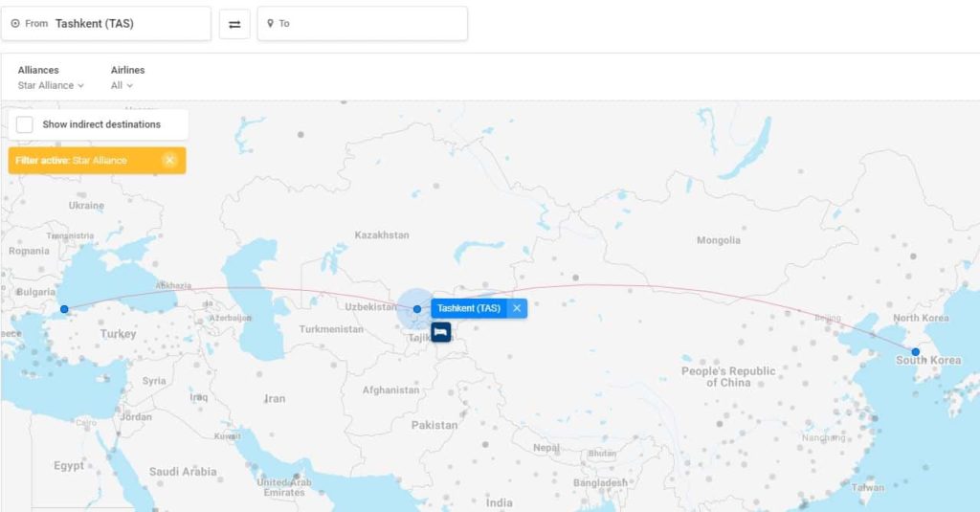Click the Show indirect destinations label text

[x=101, y=124]
